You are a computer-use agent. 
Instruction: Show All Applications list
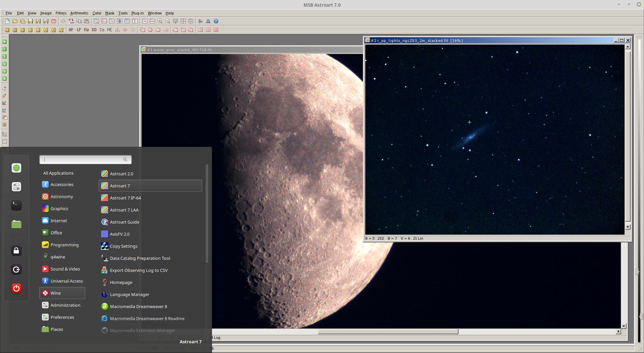click(x=58, y=173)
